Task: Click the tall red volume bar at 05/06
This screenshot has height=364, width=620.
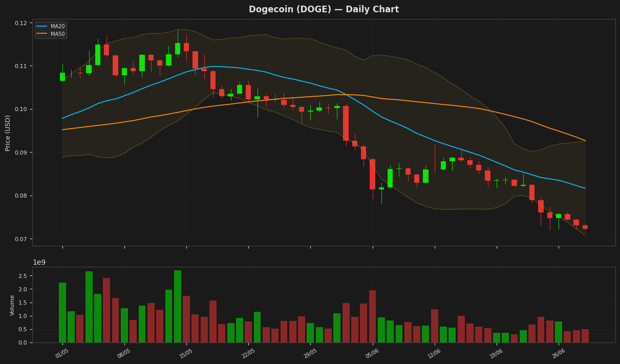Action: coord(372,316)
